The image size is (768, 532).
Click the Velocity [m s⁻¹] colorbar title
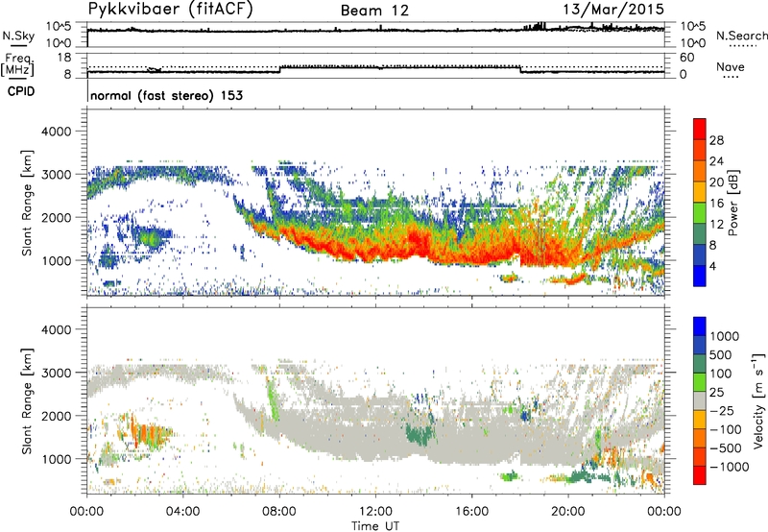click(x=758, y=400)
